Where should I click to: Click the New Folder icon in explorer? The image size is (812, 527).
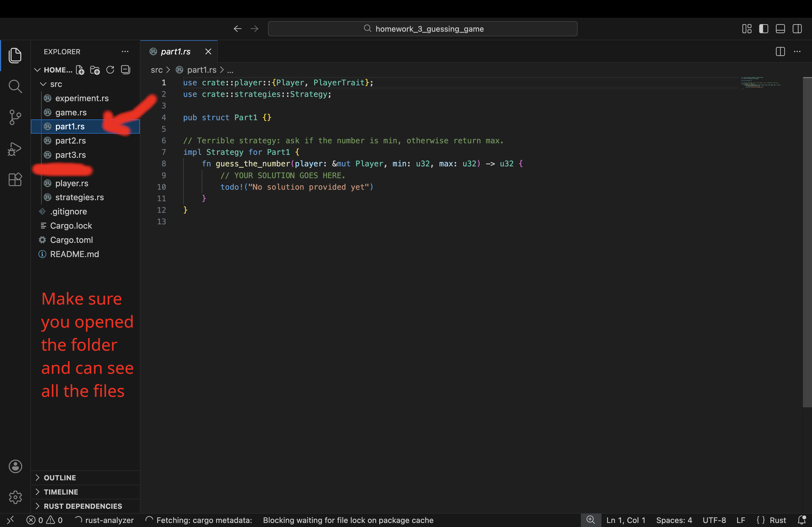pyautogui.click(x=95, y=70)
